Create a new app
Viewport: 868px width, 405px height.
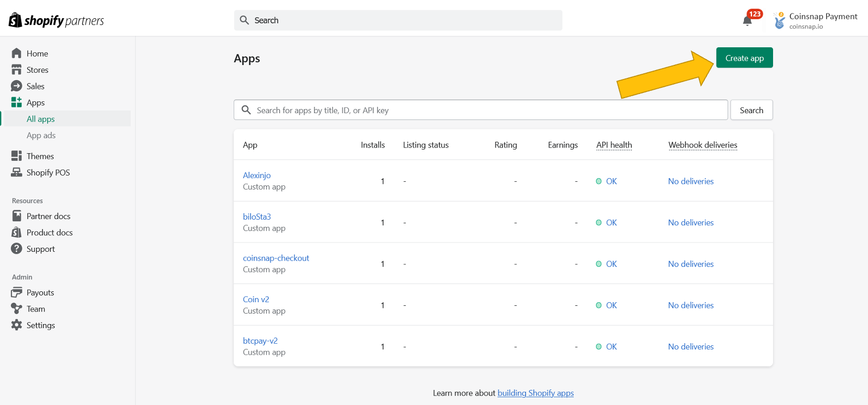point(745,58)
